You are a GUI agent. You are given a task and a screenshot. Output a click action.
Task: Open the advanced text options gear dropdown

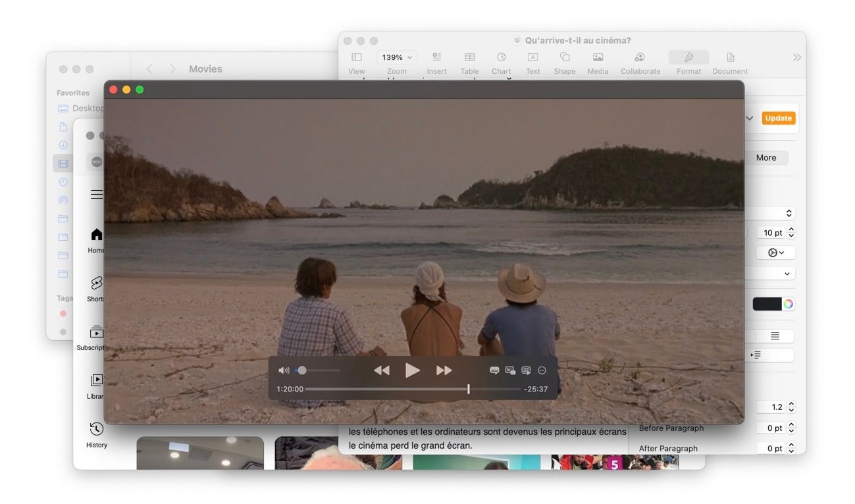tap(776, 253)
